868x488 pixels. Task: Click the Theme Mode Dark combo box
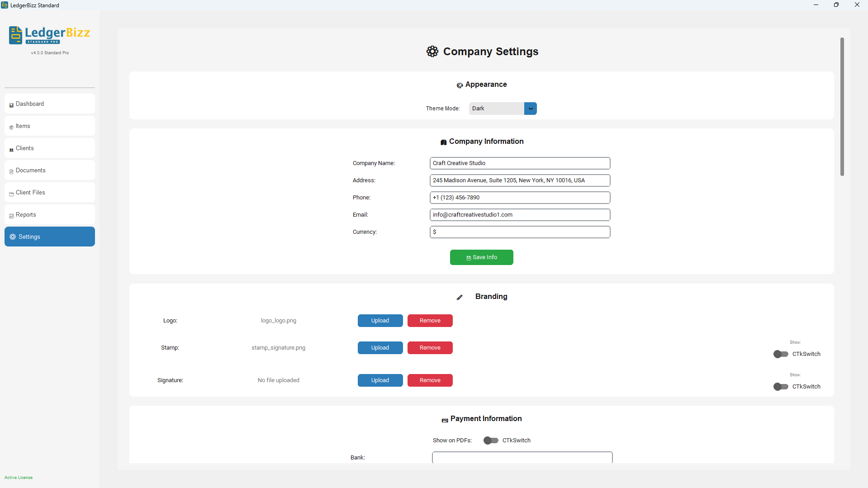503,109
